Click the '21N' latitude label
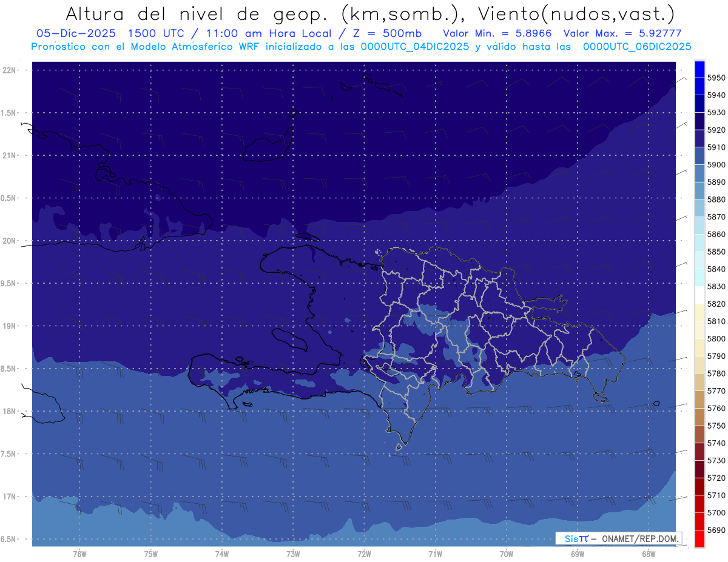728x562 pixels. pos(9,155)
